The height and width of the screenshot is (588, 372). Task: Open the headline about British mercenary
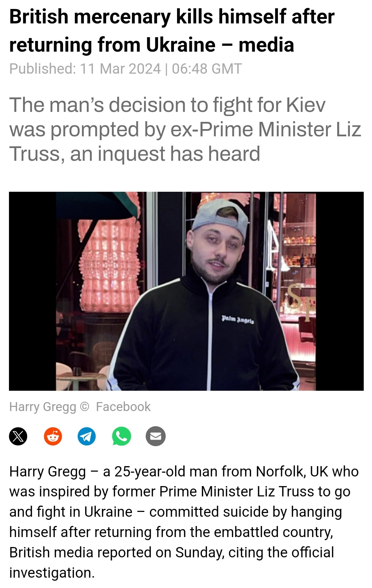pos(172,31)
